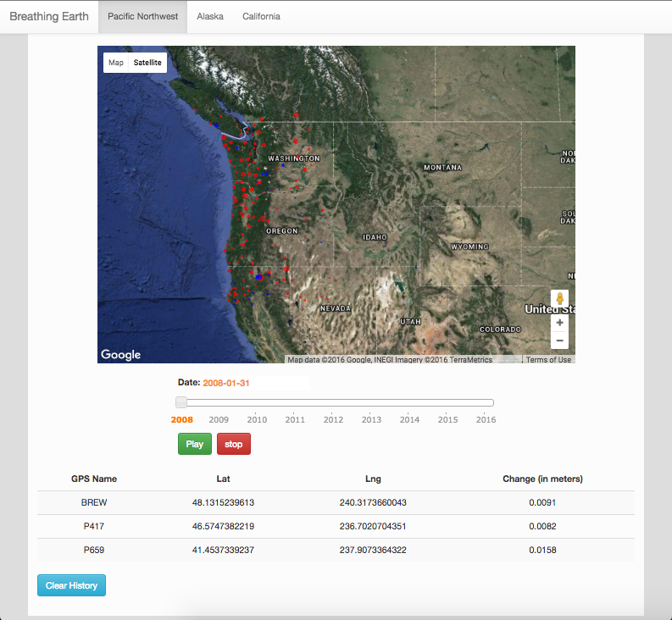Screen dimensions: 672x620
Task: Click change value 0.0082
Action: (x=542, y=526)
